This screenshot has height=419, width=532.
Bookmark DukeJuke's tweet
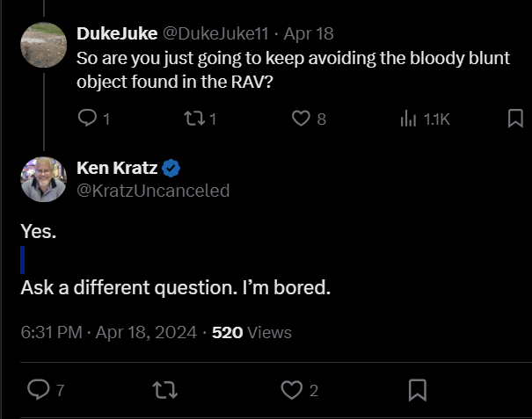click(x=516, y=119)
